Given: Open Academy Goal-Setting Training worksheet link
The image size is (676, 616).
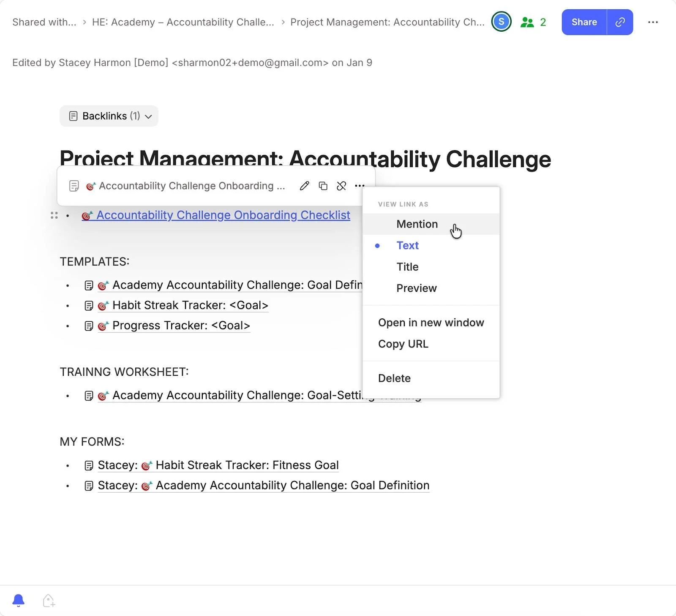Looking at the screenshot, I should coord(230,395).
